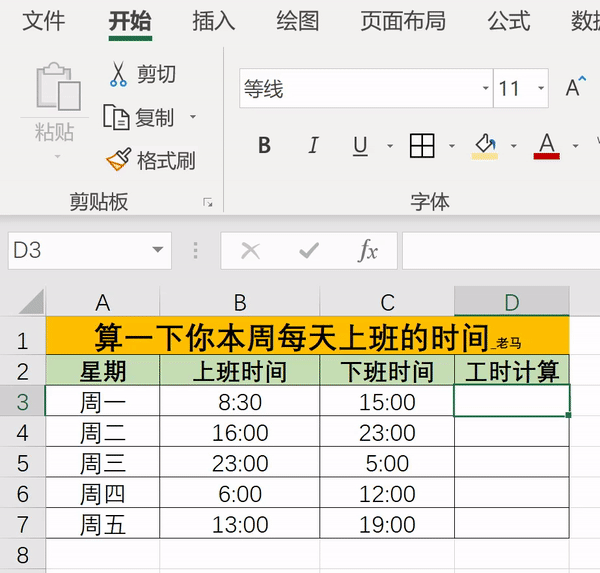The image size is (600, 573).
Task: Click the 下班时间 header cell
Action: coord(387,371)
